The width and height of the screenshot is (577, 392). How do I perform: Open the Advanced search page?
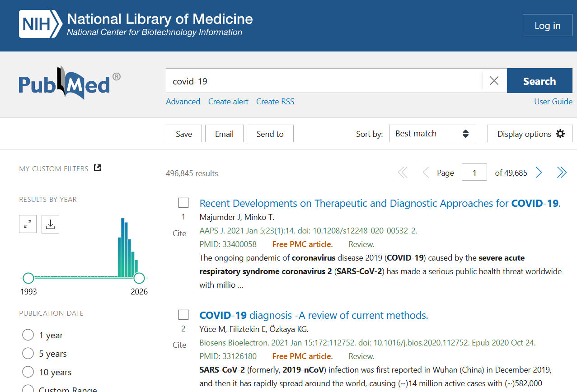pos(183,101)
